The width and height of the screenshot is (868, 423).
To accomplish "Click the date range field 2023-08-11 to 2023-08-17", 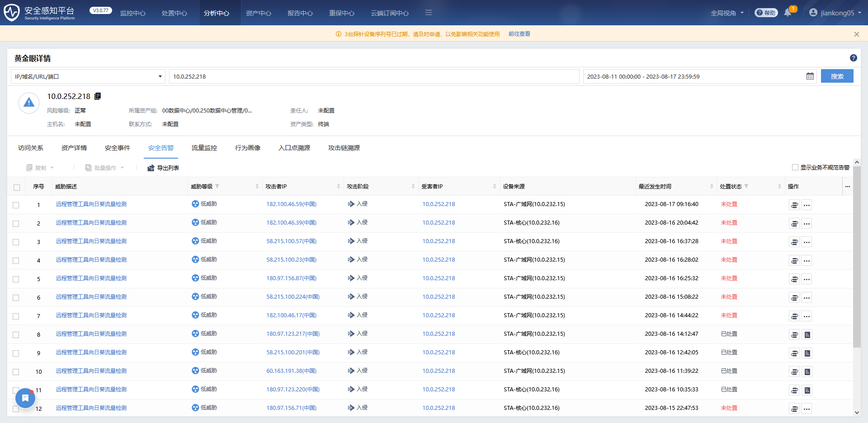I will tap(700, 76).
